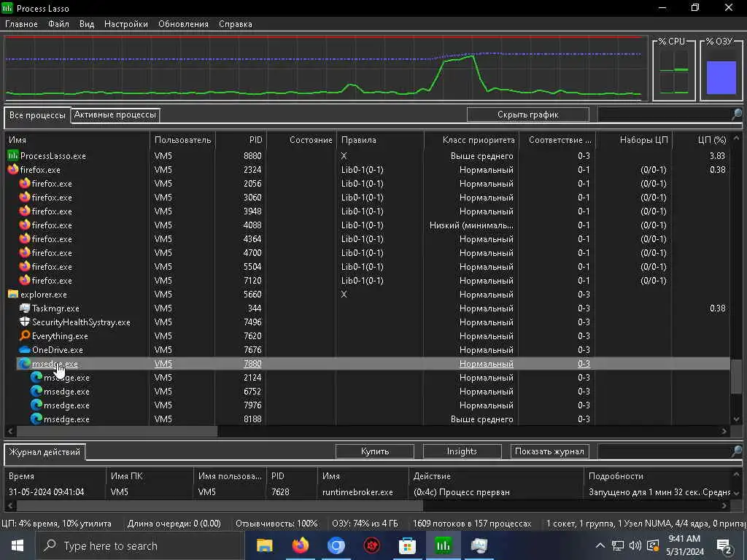Click the Edge icon of PID 2124 row
The height and width of the screenshot is (560, 747).
(36, 377)
